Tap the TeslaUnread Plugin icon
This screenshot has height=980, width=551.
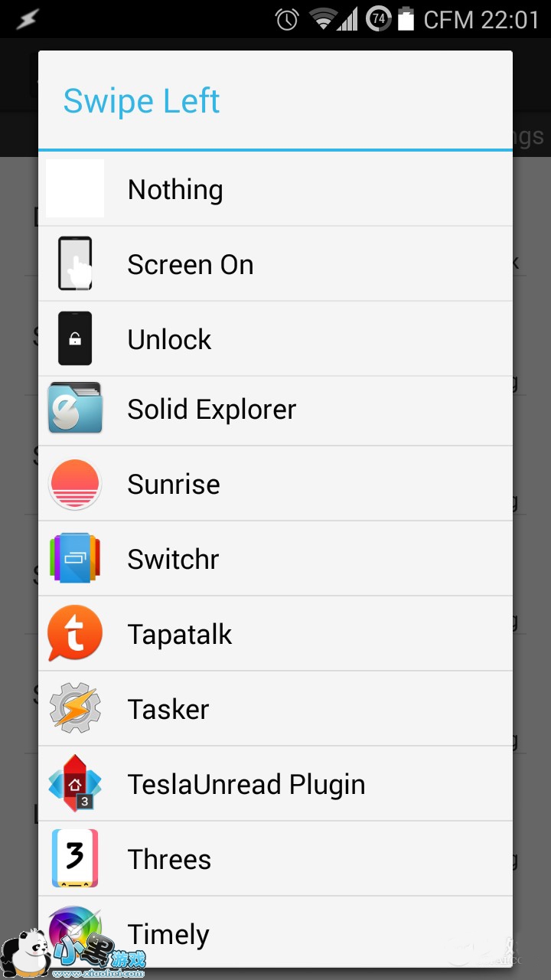coord(75,784)
